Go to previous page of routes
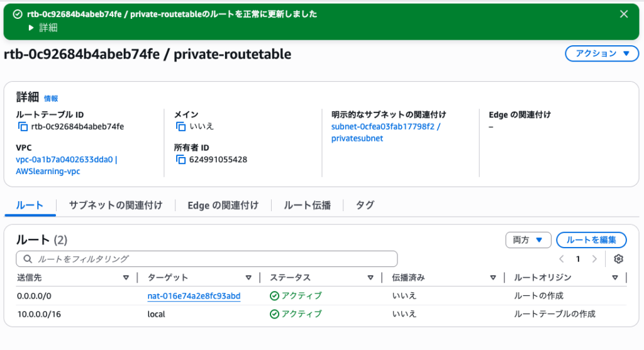 point(562,259)
